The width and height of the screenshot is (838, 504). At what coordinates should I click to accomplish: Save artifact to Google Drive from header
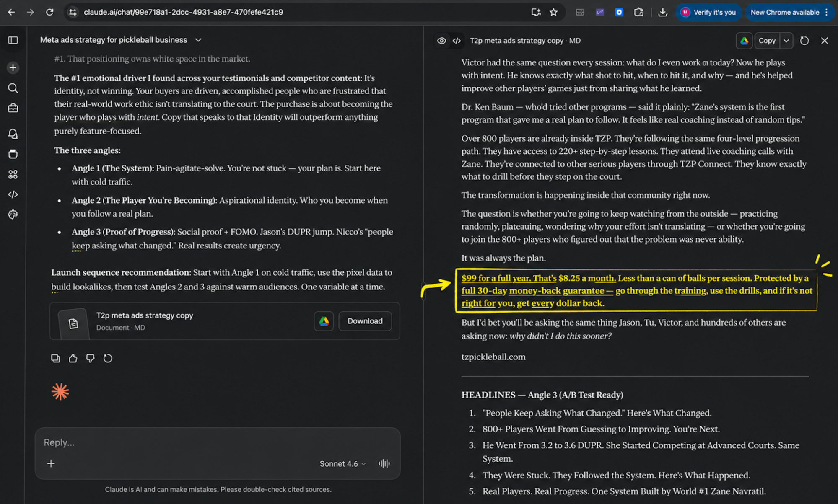(744, 41)
